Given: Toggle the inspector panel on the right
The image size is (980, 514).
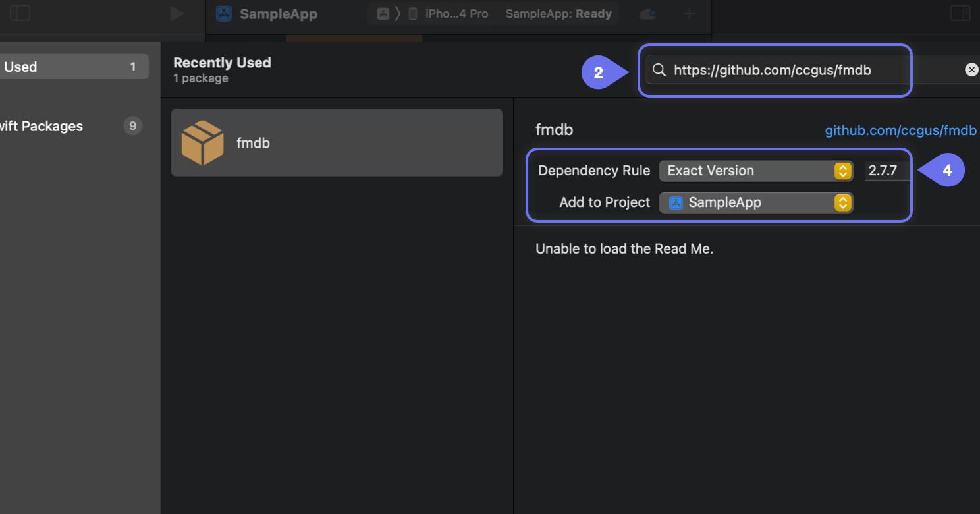Looking at the screenshot, I should (x=960, y=13).
